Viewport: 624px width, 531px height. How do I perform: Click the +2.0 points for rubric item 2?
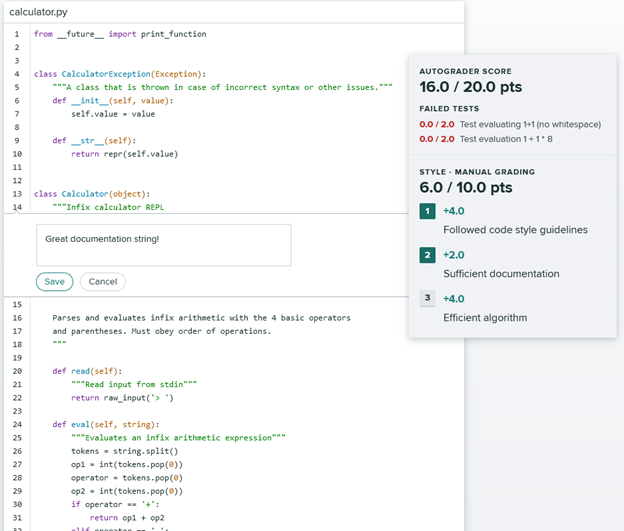pyautogui.click(x=454, y=255)
